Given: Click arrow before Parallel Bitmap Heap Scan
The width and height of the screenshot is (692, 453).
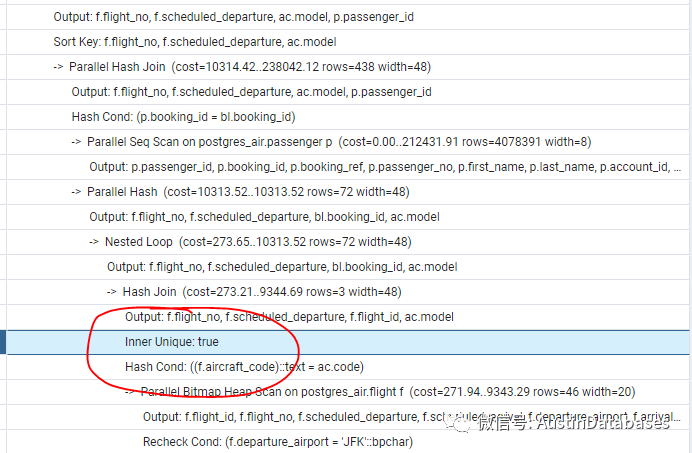Looking at the screenshot, I should pyautogui.click(x=130, y=391).
